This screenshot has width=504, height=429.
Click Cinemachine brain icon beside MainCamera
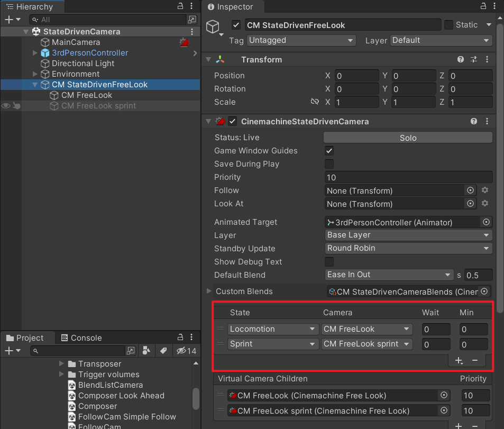pos(184,42)
